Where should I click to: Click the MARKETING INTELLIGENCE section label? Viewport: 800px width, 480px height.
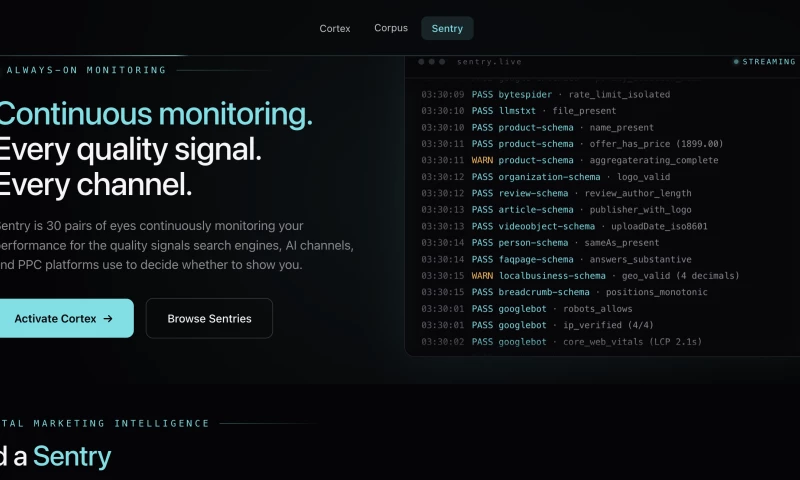point(121,423)
